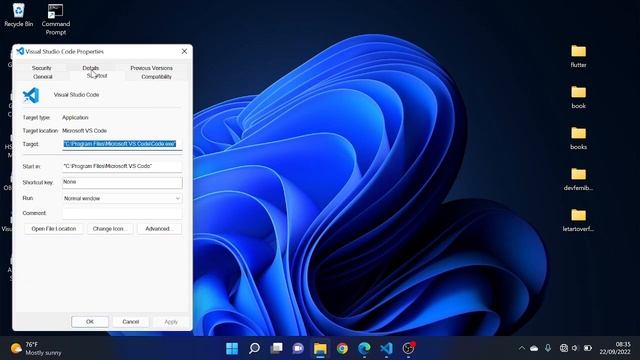The height and width of the screenshot is (360, 640).
Task: Open the clock and date flyout
Action: 615,348
